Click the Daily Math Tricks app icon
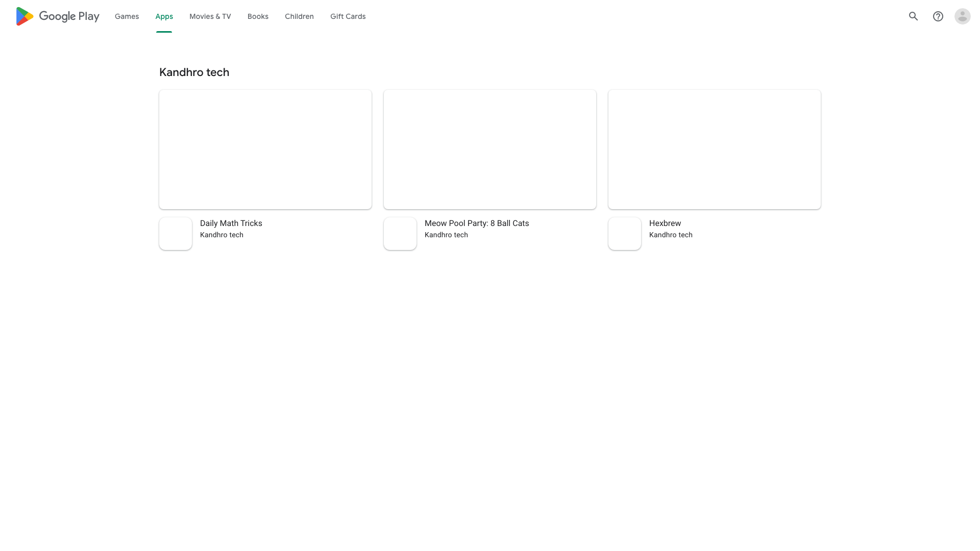Viewport: 980px width, 551px height. click(176, 234)
